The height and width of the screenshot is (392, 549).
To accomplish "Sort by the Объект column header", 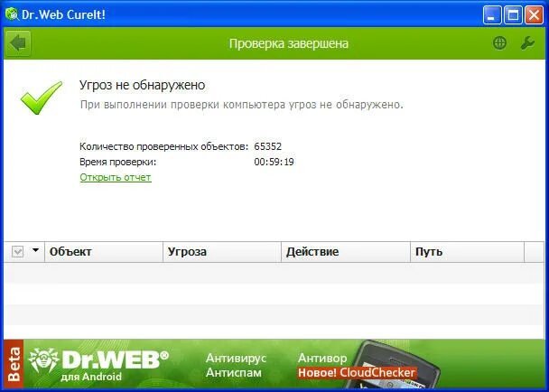I will [x=104, y=251].
